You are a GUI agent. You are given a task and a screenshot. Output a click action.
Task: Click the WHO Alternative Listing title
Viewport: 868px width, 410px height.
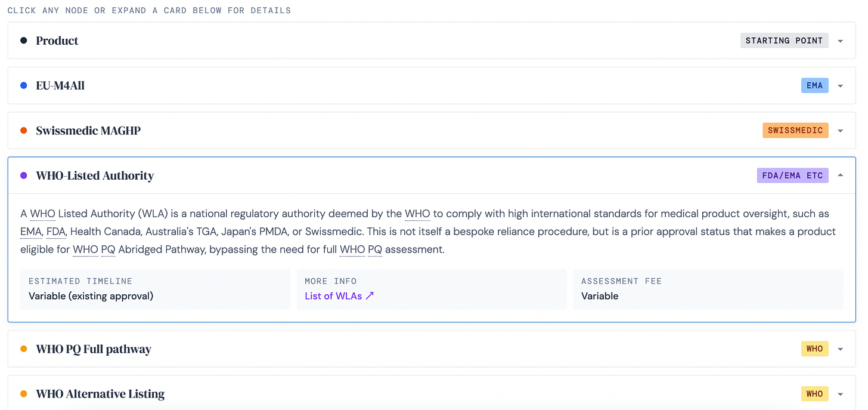tap(100, 394)
